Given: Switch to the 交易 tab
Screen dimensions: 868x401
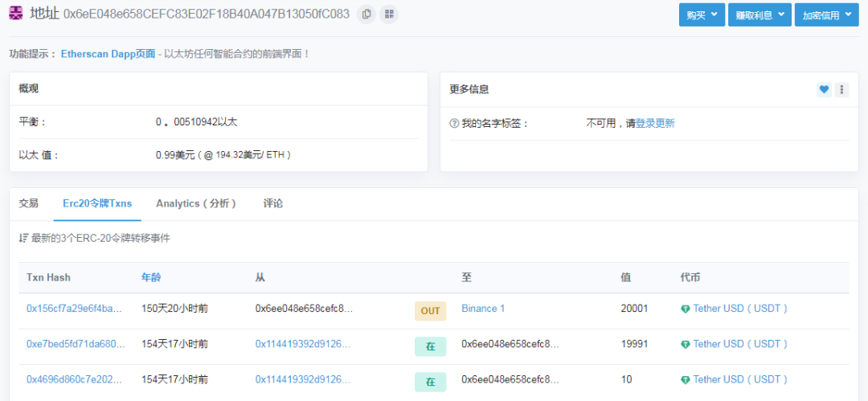Looking at the screenshot, I should point(29,203).
